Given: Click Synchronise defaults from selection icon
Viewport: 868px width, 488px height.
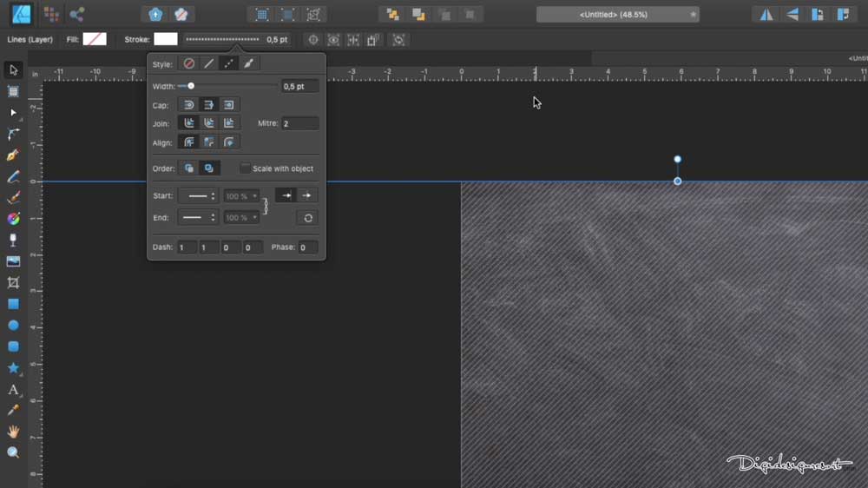Looking at the screenshot, I should coord(155,15).
